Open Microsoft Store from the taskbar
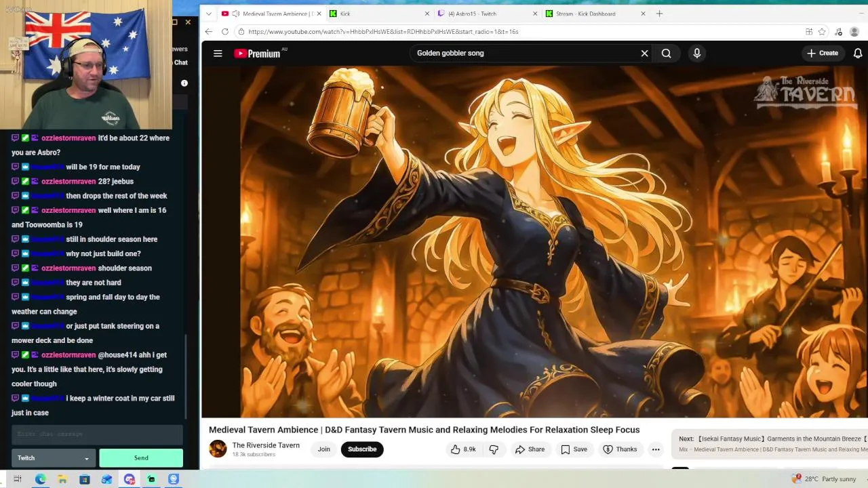Image resolution: width=868 pixels, height=488 pixels. (x=85, y=479)
